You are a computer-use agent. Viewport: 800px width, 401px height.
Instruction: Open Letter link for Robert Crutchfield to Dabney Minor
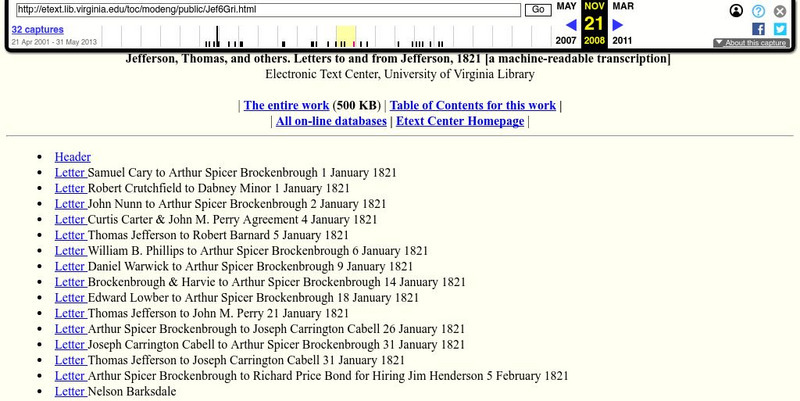pyautogui.click(x=71, y=188)
